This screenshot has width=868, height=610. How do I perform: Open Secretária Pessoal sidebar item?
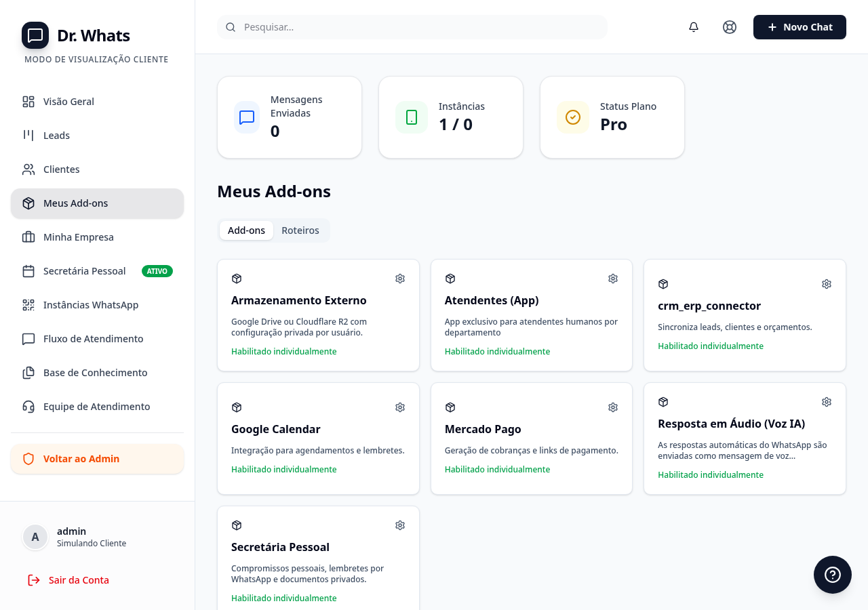(97, 271)
